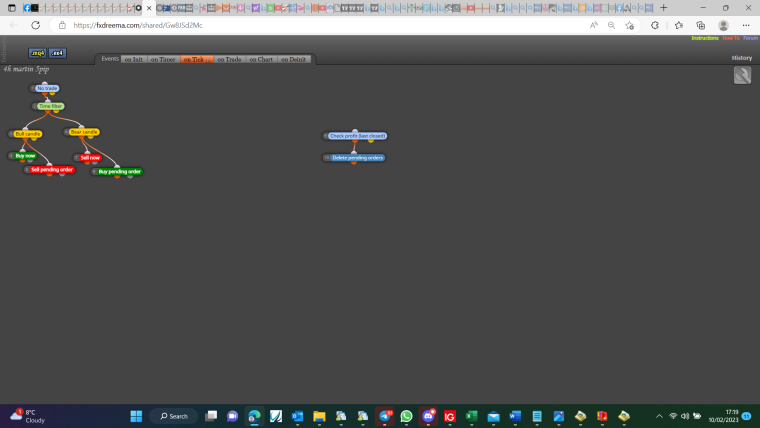760x428 pixels.
Task: Select the Check profit (last closed) block
Action: [x=357, y=136]
